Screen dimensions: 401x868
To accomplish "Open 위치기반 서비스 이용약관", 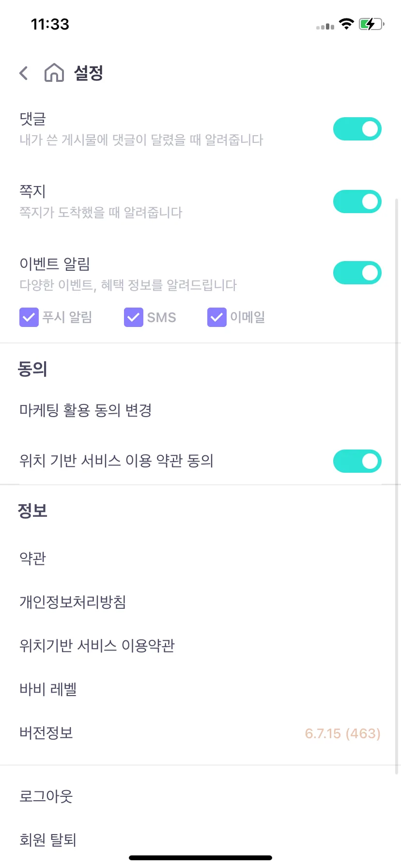I will coord(200,645).
